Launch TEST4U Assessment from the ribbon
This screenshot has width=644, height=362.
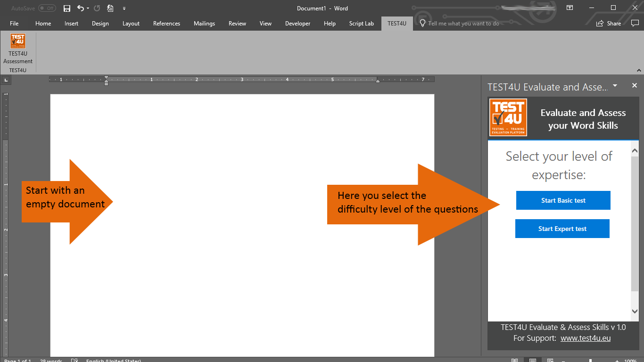(x=18, y=49)
